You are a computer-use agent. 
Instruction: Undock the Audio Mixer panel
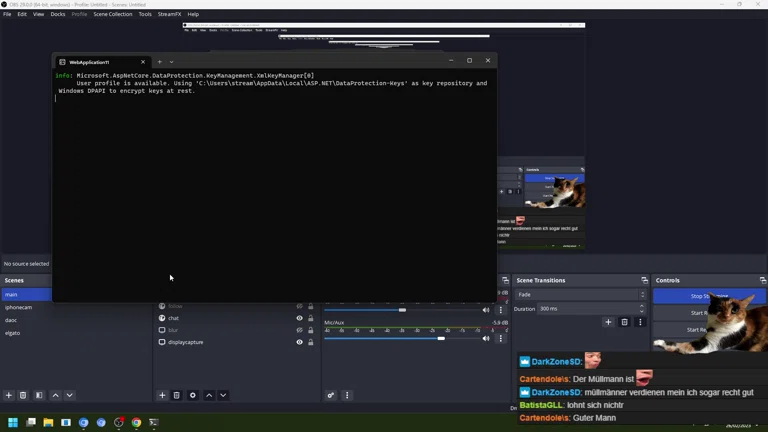coord(505,280)
